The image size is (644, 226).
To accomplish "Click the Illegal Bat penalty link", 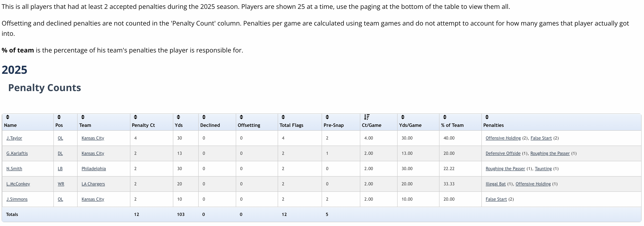I will click(495, 184).
